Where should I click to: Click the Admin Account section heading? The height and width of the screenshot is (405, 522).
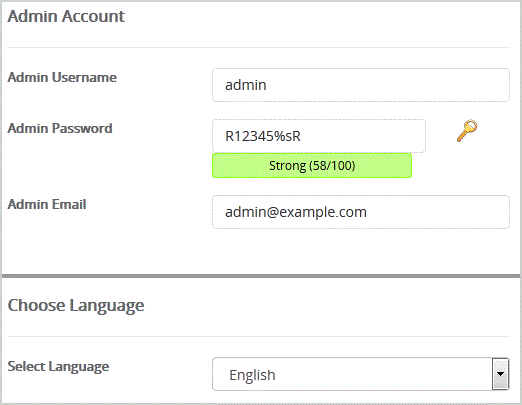pos(66,16)
